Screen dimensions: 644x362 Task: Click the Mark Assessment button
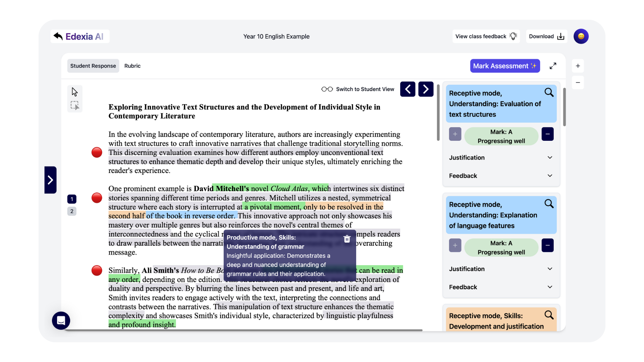pos(505,66)
